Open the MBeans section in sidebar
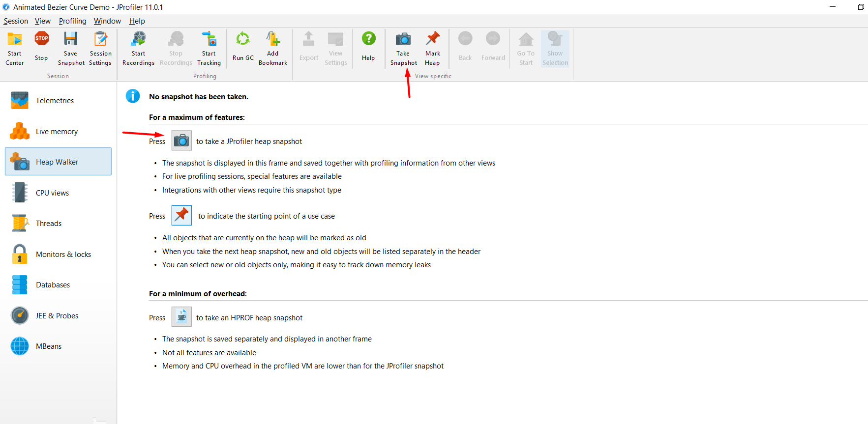Image resolution: width=868 pixels, height=424 pixels. click(x=59, y=346)
